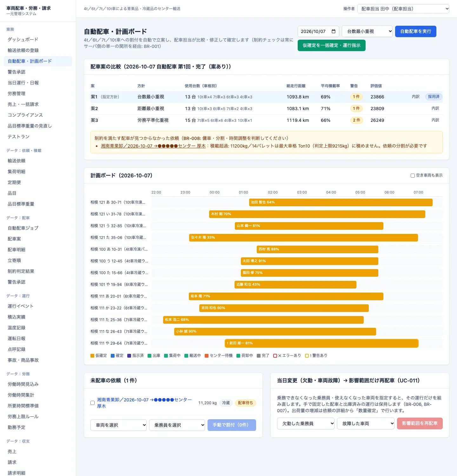
Task: Open 制約判定結果 in sidebar
Action: [38, 271]
